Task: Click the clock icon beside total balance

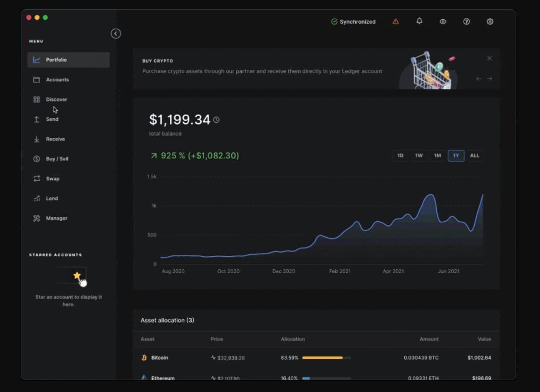Action: pos(216,119)
